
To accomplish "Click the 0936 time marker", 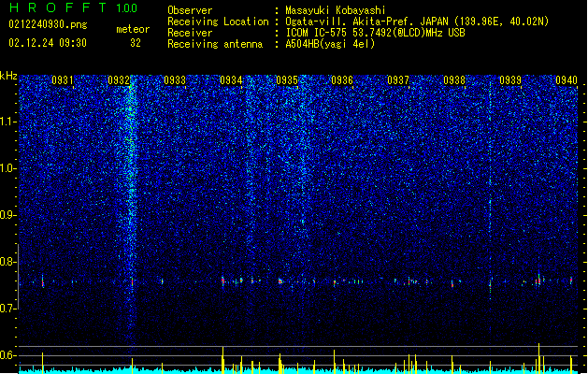I will point(342,80).
